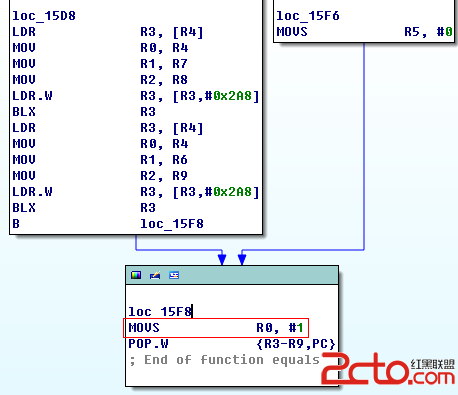This screenshot has width=458, height=395.
Task: Click the 2cto.com watermark logo
Action: point(388,369)
